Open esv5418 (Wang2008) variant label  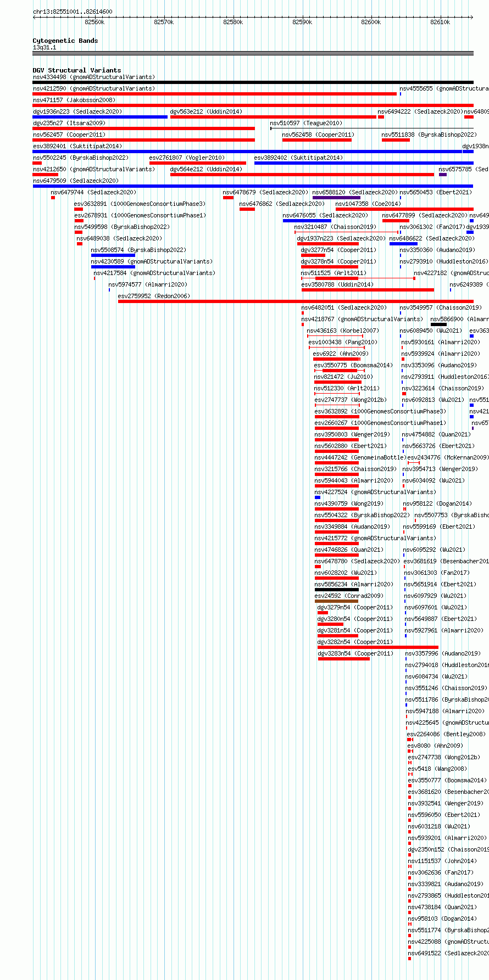click(x=437, y=769)
